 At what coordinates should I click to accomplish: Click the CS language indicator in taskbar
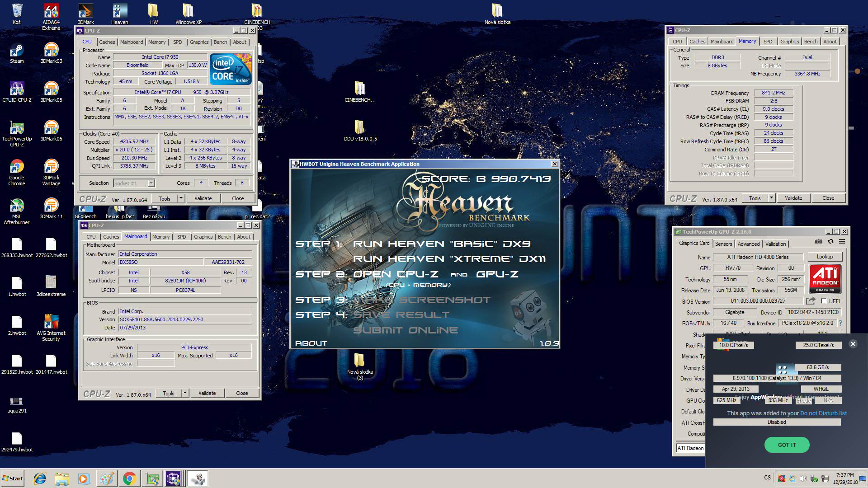coord(767,478)
